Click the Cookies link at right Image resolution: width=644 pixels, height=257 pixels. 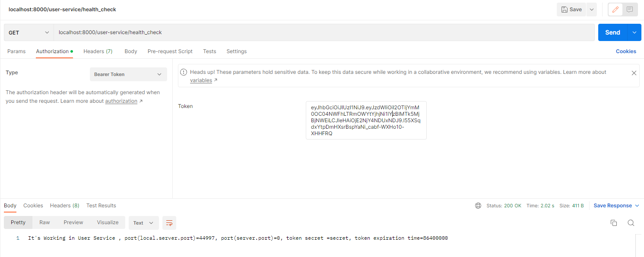coord(626,51)
